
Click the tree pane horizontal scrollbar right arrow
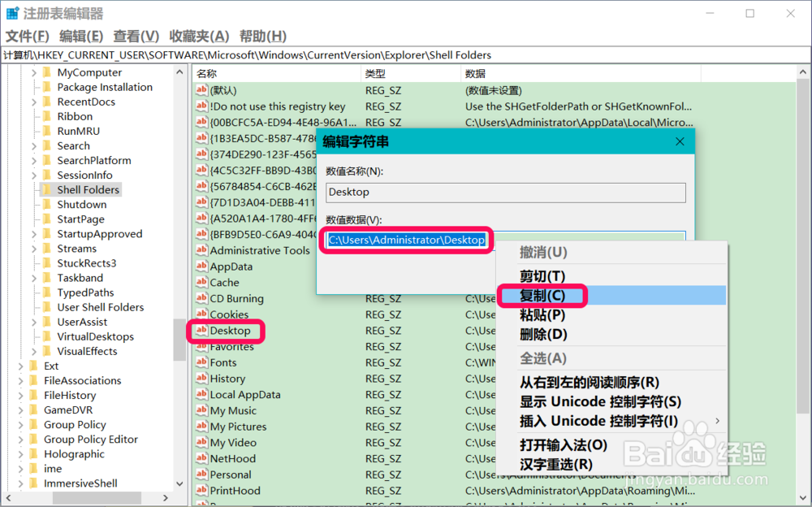165,498
